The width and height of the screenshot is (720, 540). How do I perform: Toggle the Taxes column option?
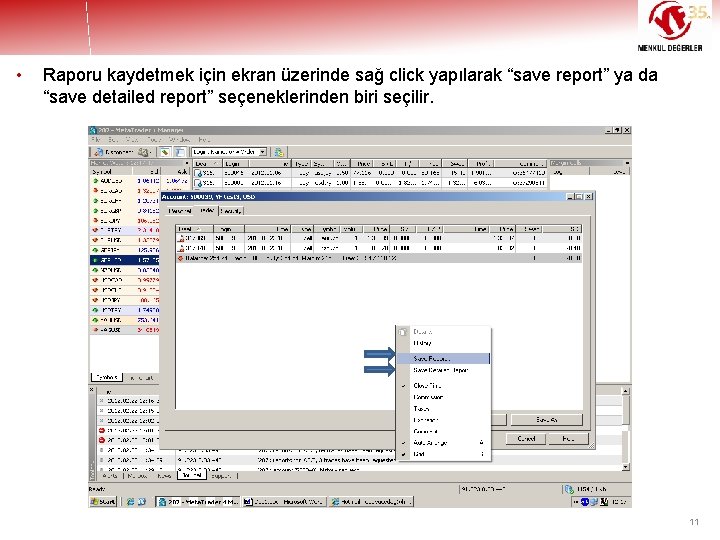[x=444, y=409]
